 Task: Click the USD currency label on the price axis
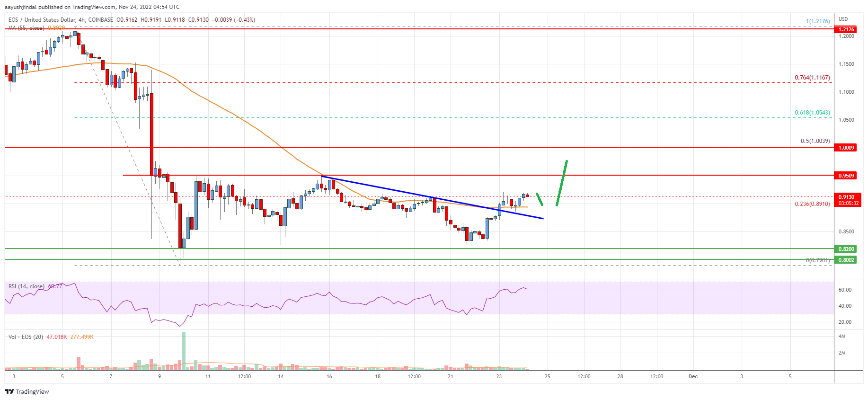click(843, 19)
